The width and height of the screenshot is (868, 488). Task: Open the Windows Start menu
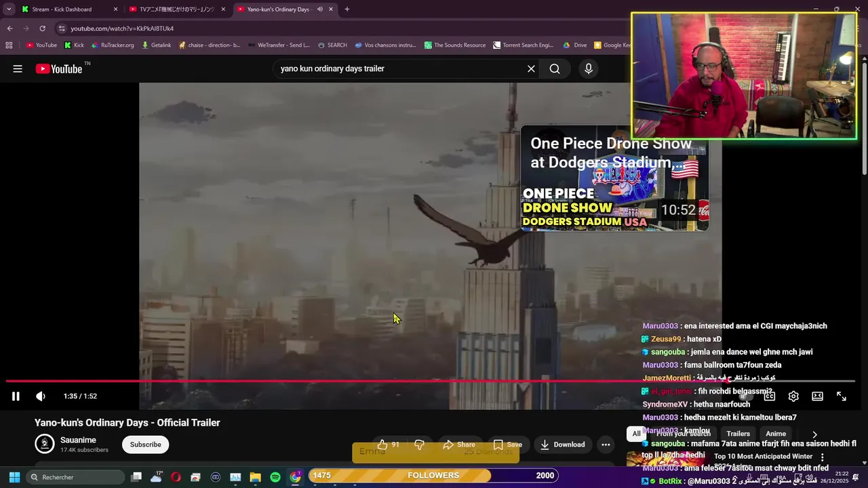point(14,477)
